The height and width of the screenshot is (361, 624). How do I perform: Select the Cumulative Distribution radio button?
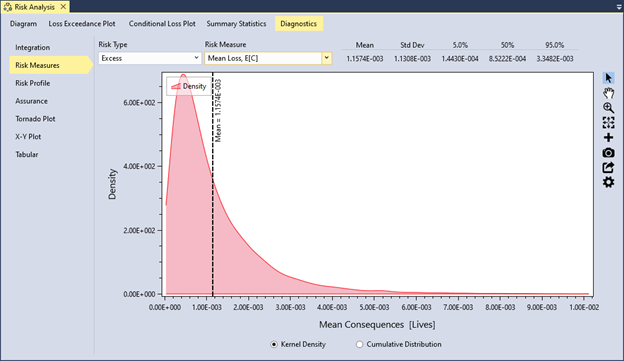point(359,344)
